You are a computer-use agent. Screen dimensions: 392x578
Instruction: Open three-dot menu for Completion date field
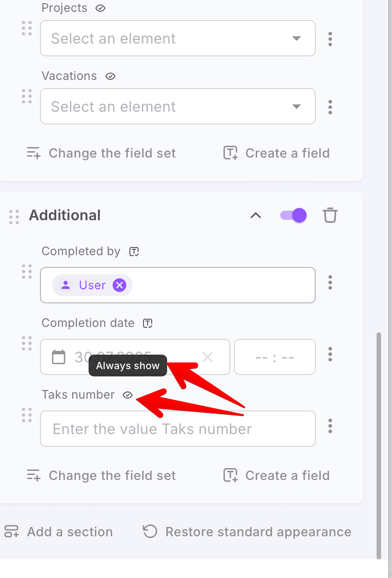330,354
